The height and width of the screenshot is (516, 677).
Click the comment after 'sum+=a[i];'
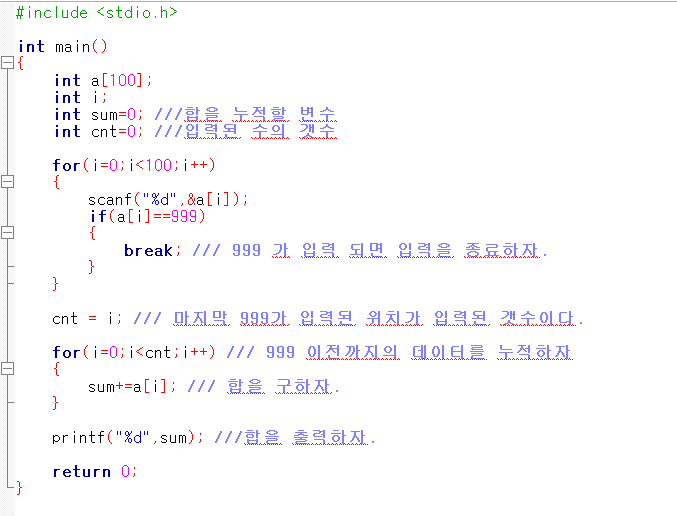click(263, 387)
